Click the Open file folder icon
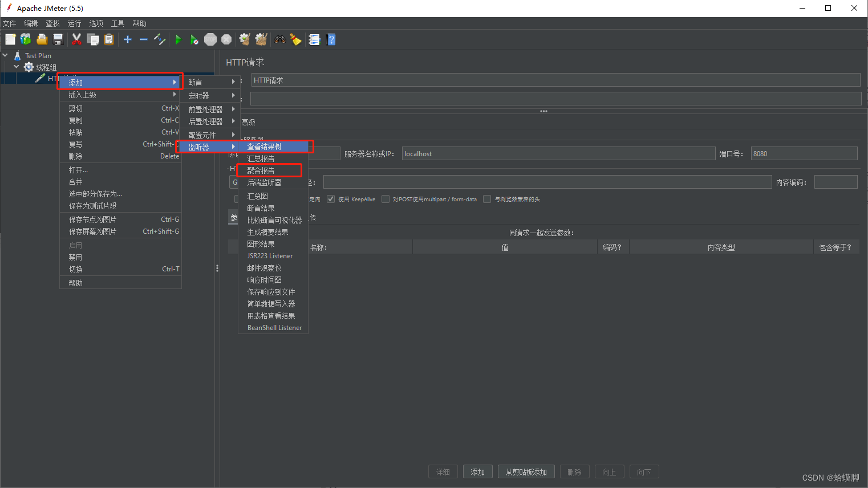Image resolution: width=868 pixels, height=488 pixels. tap(42, 39)
